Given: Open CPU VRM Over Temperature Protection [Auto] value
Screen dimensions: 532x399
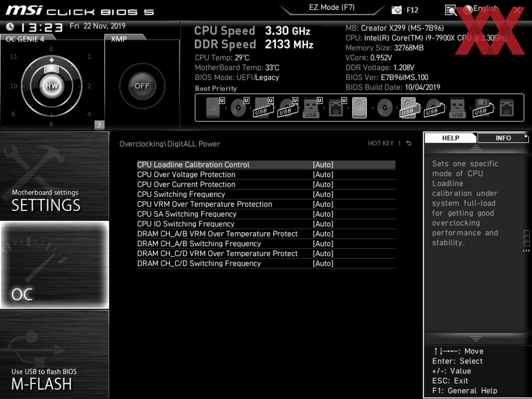Looking at the screenshot, I should point(323,204).
